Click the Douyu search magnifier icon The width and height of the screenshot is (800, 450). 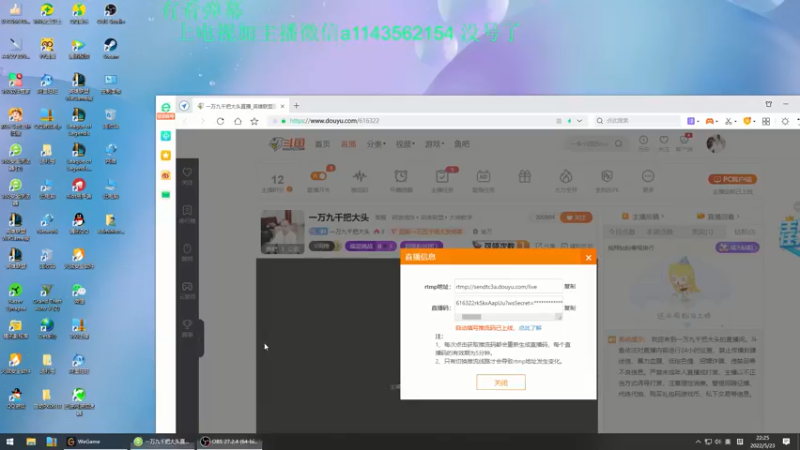[x=618, y=144]
